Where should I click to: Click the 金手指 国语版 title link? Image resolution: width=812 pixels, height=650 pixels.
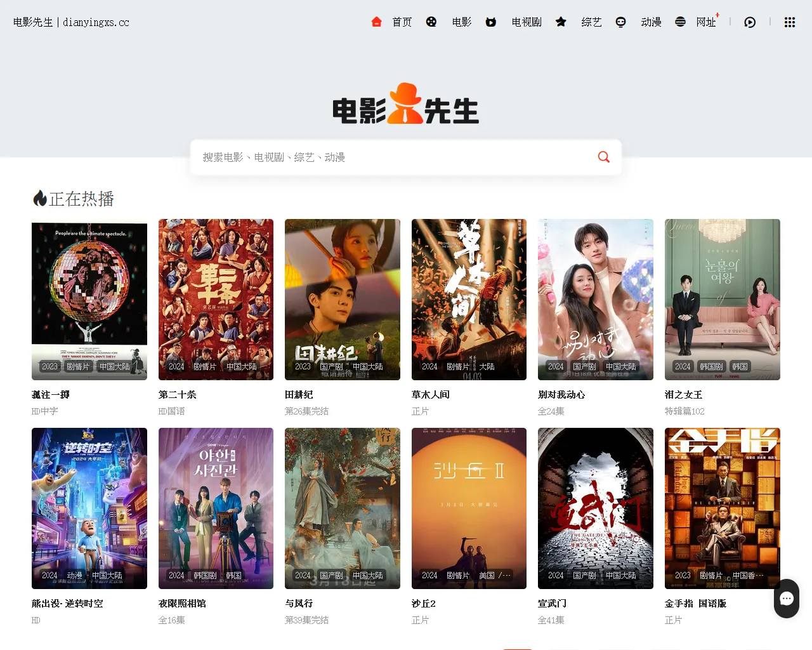pyautogui.click(x=696, y=603)
